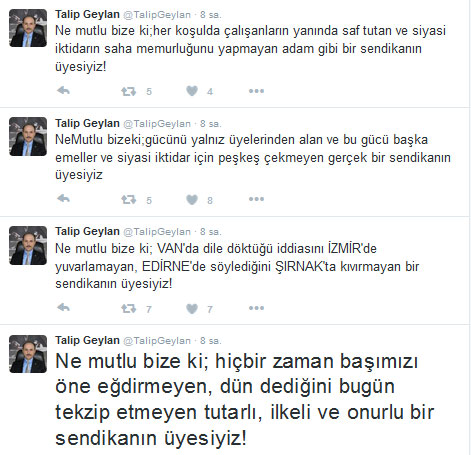Viewport: 471px width, 455px height.
Task: Open more options on the first tweet
Action: (x=256, y=91)
